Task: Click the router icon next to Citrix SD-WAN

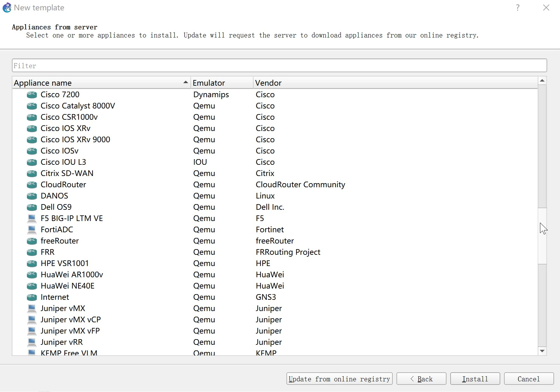Action: [x=32, y=173]
